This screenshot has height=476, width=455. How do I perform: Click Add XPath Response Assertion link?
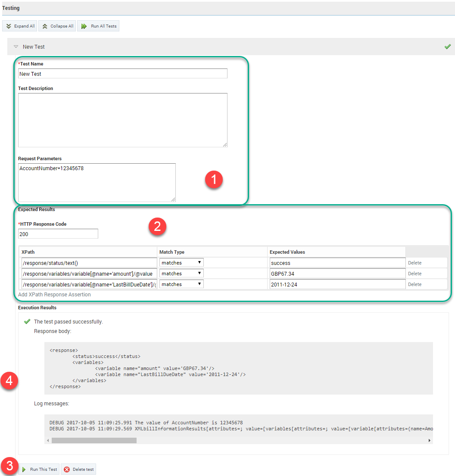(54, 295)
